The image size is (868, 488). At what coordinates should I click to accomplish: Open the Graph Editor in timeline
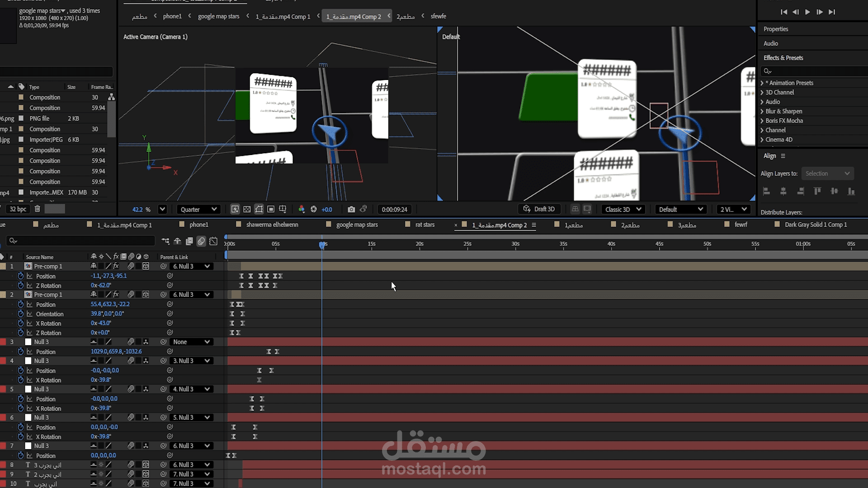(x=213, y=241)
